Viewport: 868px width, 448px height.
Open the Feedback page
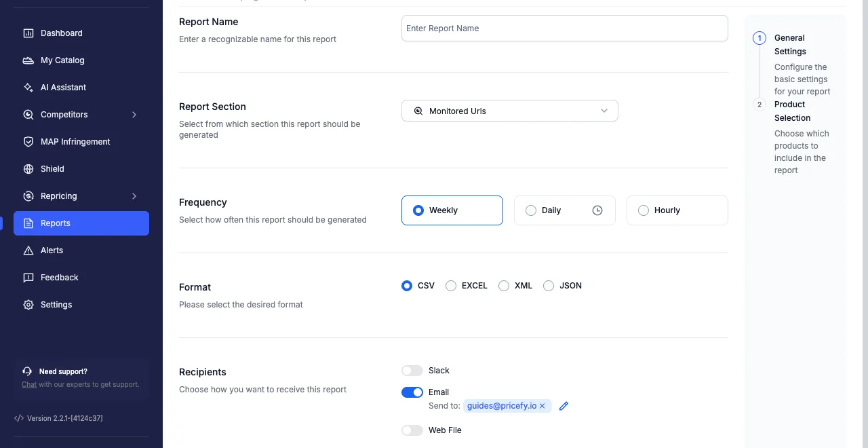(x=81, y=278)
